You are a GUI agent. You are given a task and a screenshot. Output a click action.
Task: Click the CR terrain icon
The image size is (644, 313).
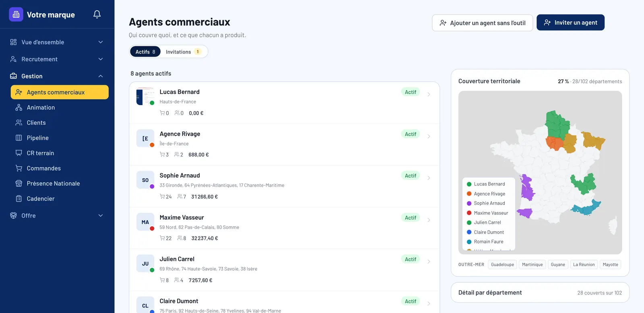tap(19, 153)
